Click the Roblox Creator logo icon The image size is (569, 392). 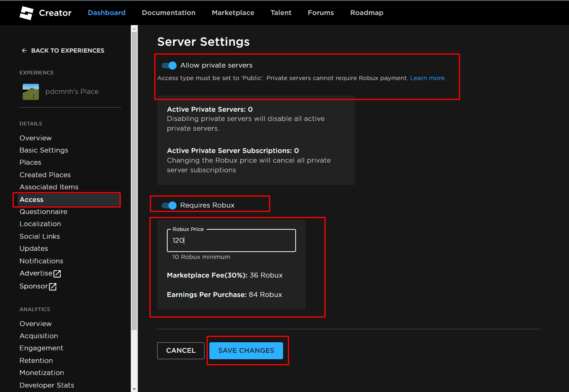26,13
